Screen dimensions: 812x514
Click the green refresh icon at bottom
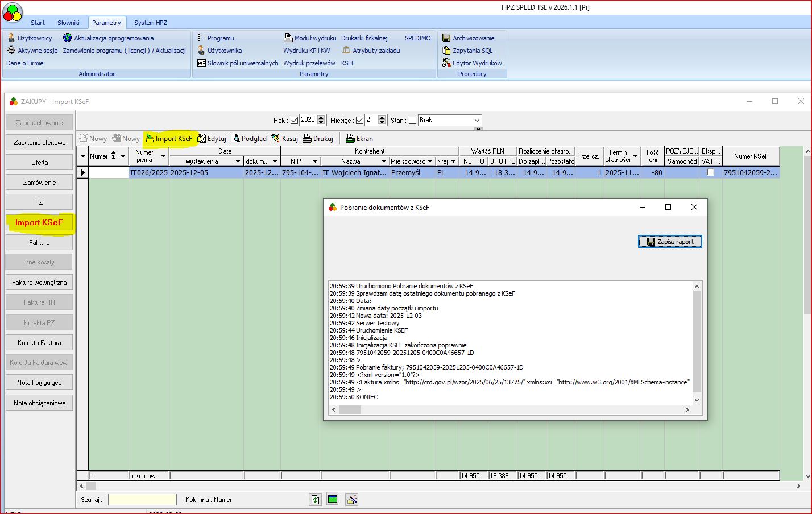[315, 499]
